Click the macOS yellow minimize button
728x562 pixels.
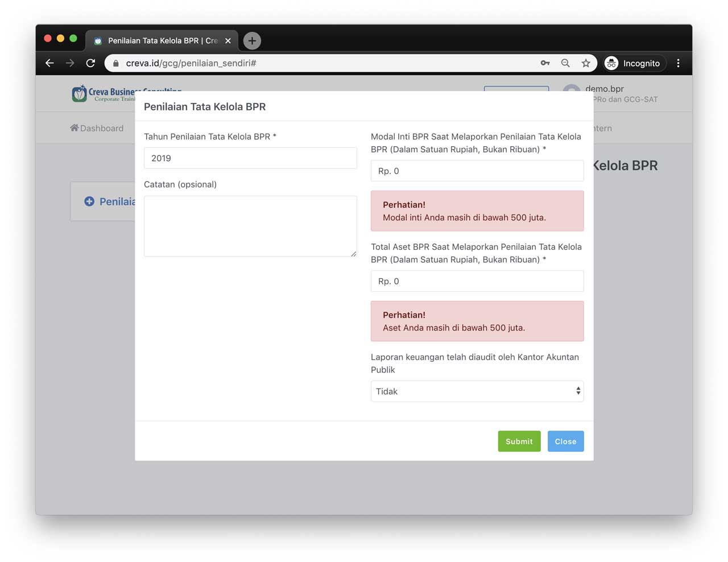pyautogui.click(x=60, y=38)
